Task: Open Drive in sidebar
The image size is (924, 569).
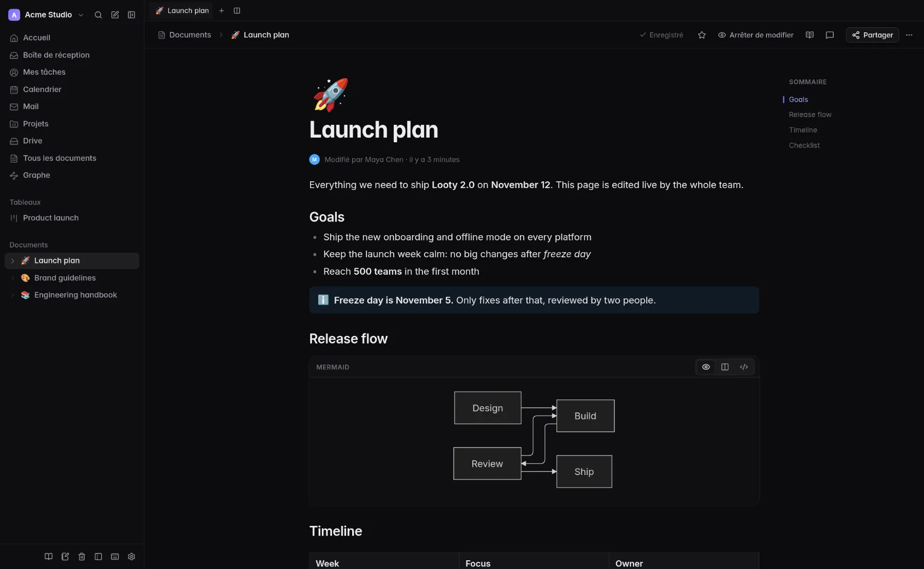Action: point(72,141)
